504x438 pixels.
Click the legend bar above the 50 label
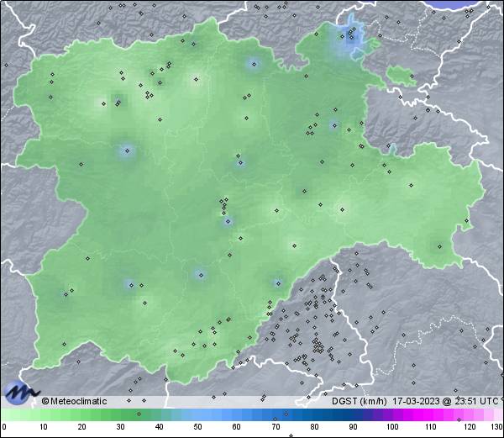pos(197,414)
